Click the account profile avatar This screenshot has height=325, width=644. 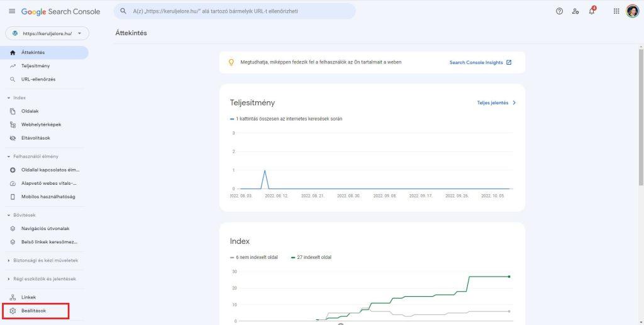point(633,11)
